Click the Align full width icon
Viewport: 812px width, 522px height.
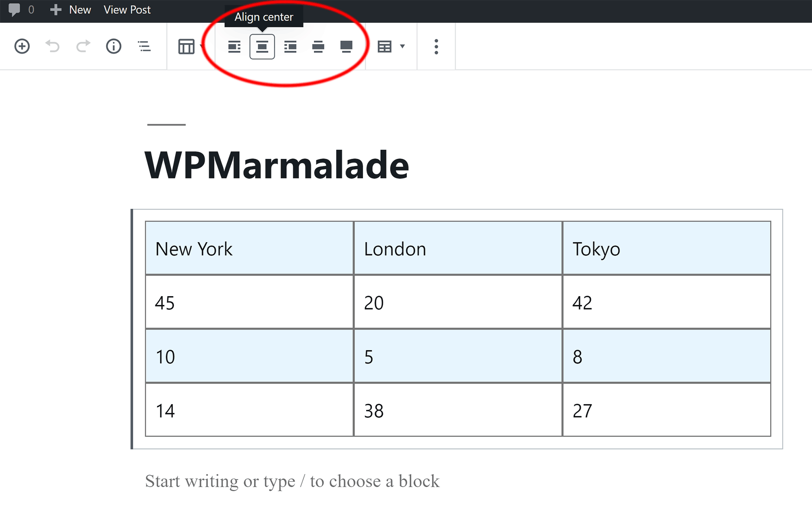pyautogui.click(x=345, y=47)
